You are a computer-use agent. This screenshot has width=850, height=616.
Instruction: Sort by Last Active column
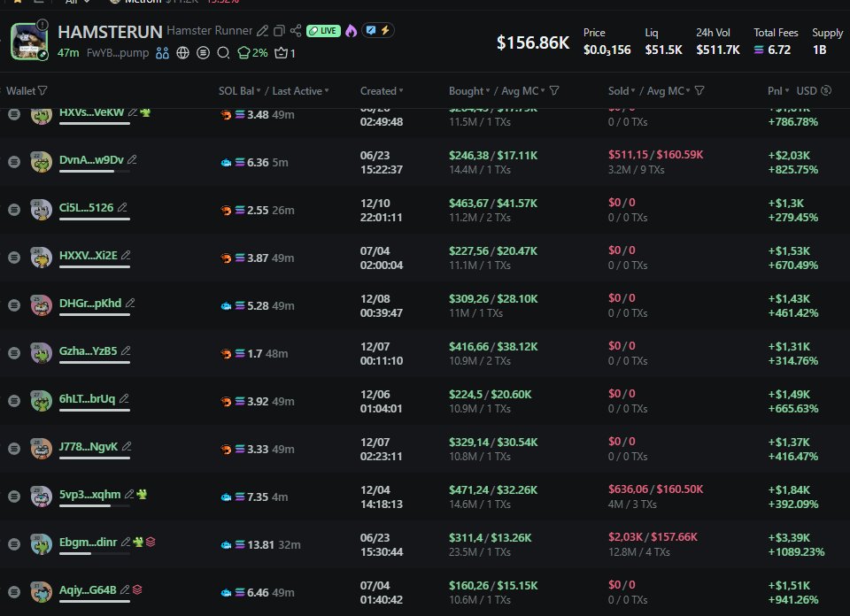click(300, 90)
